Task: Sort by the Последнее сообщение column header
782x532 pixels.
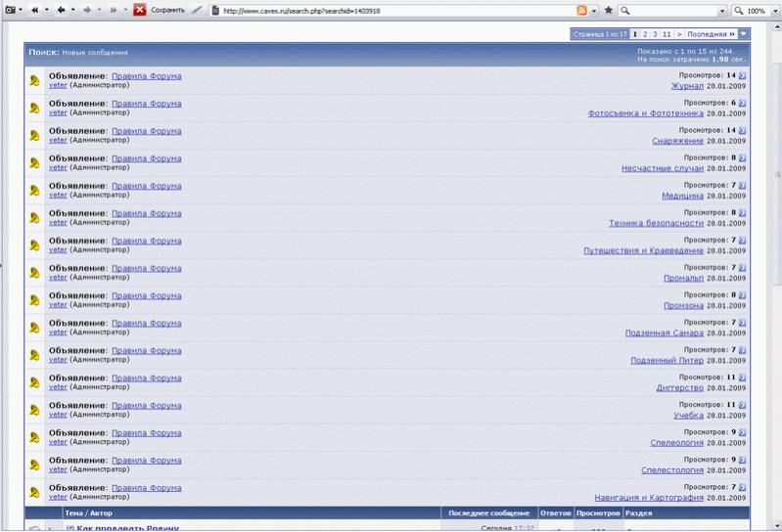Action: 488,512
